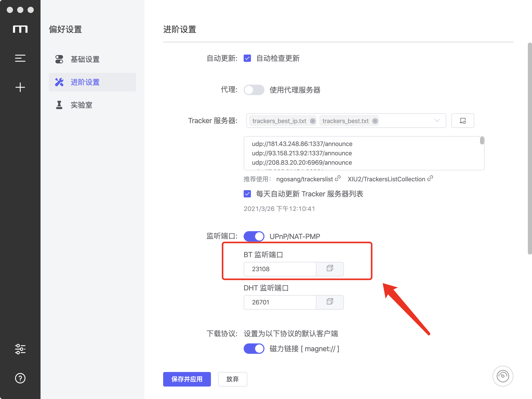Screen dimensions: 532x399
Task: Remove trackers_best_ip.txt tag
Action: point(313,121)
